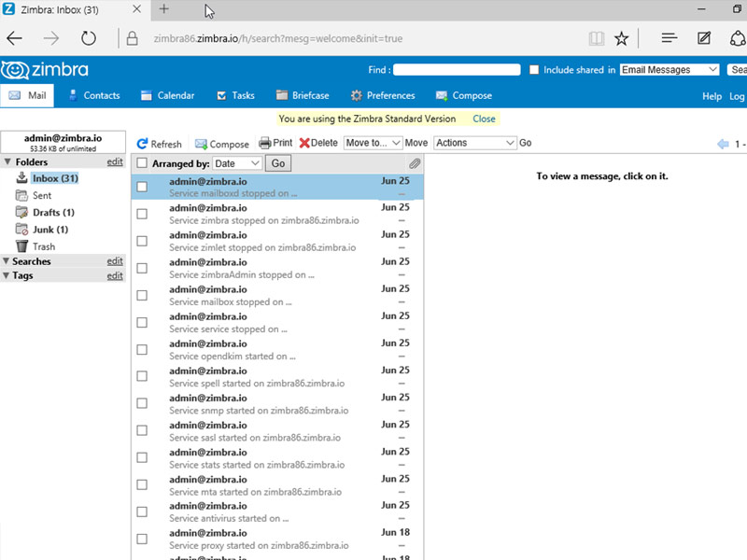747x560 pixels.
Task: Click the Inbox folder icon
Action: click(21, 177)
